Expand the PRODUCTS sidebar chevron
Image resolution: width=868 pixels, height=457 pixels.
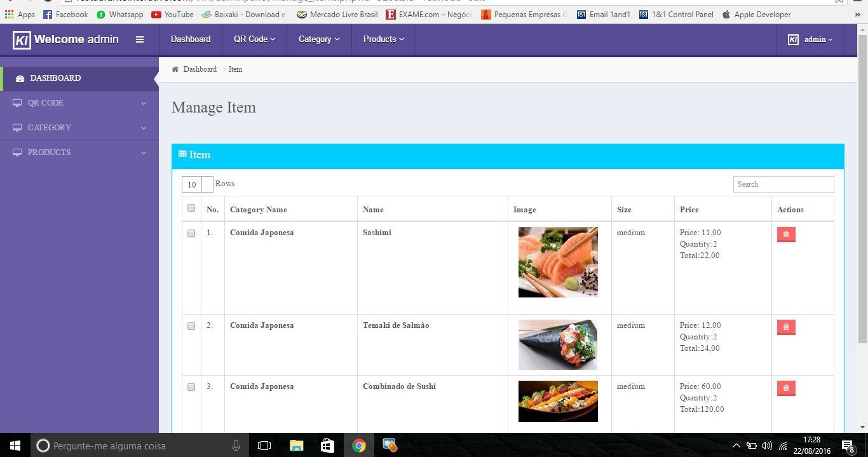(144, 153)
